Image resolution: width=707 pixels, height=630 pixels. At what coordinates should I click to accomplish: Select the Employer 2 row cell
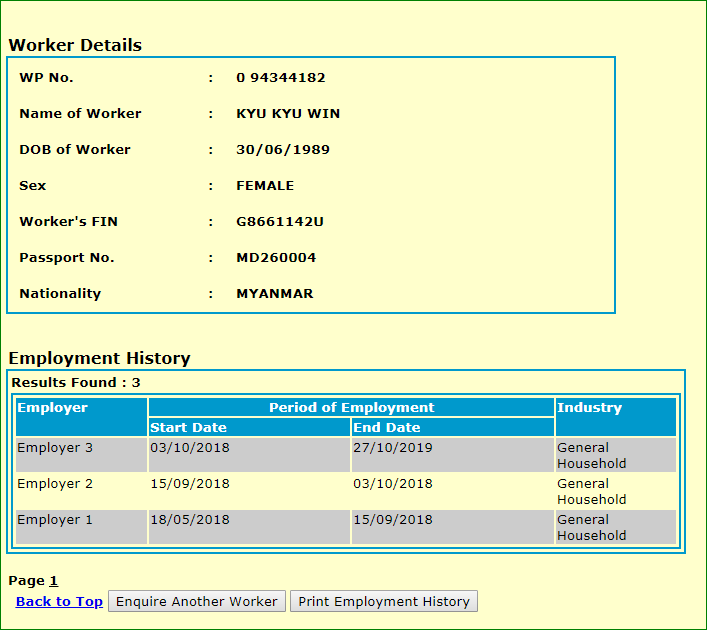[55, 484]
